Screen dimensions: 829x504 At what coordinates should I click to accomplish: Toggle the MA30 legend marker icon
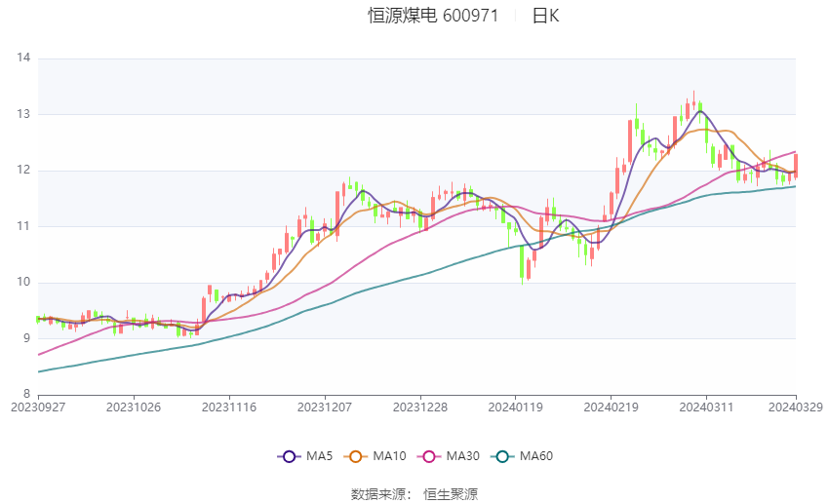(429, 456)
